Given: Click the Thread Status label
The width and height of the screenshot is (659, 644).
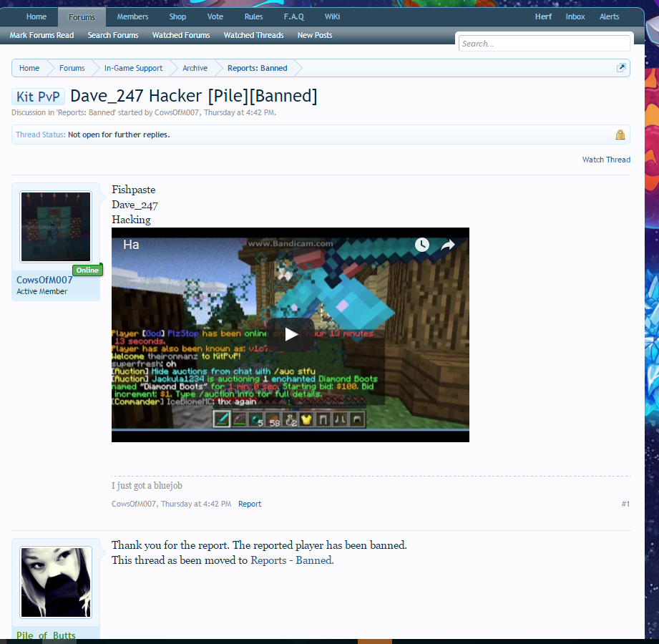Looking at the screenshot, I should coord(40,135).
